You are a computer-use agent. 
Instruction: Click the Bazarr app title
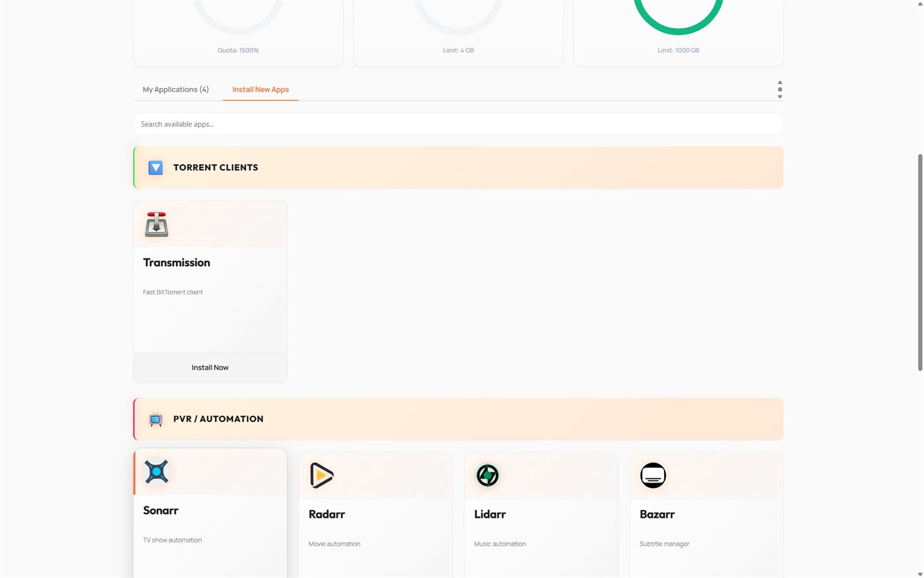(657, 514)
